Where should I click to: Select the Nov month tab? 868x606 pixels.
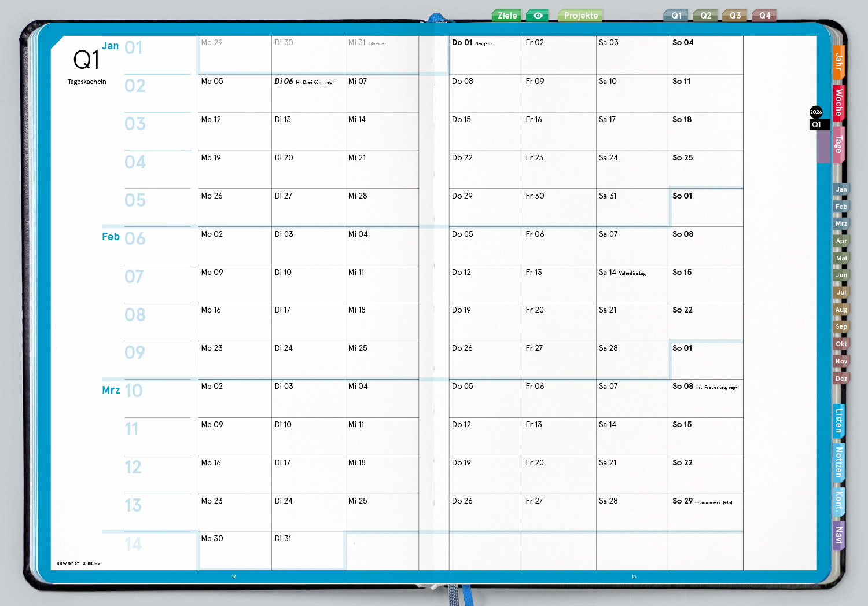coord(841,361)
